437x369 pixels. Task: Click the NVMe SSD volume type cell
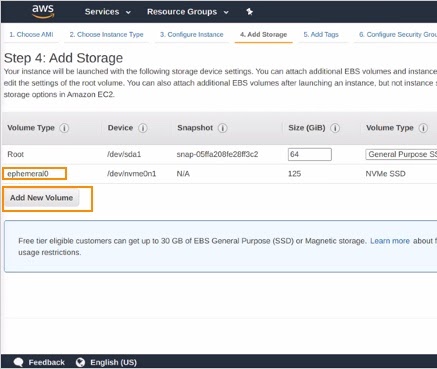pos(385,174)
